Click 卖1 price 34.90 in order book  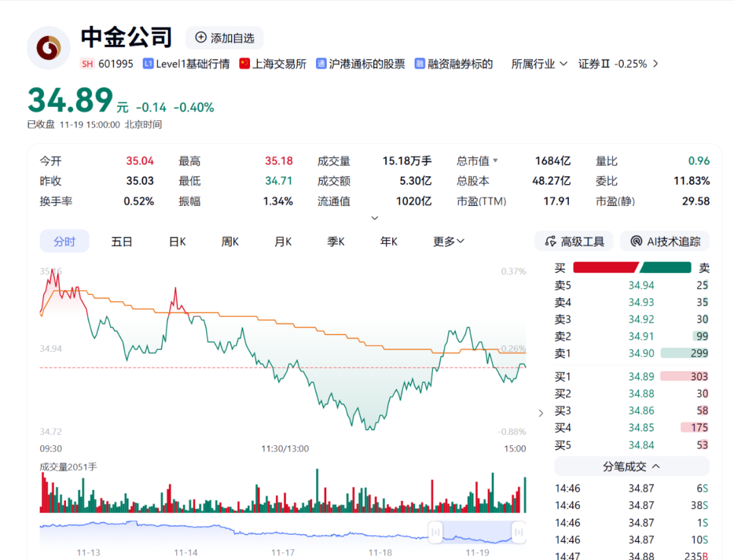[x=641, y=353]
